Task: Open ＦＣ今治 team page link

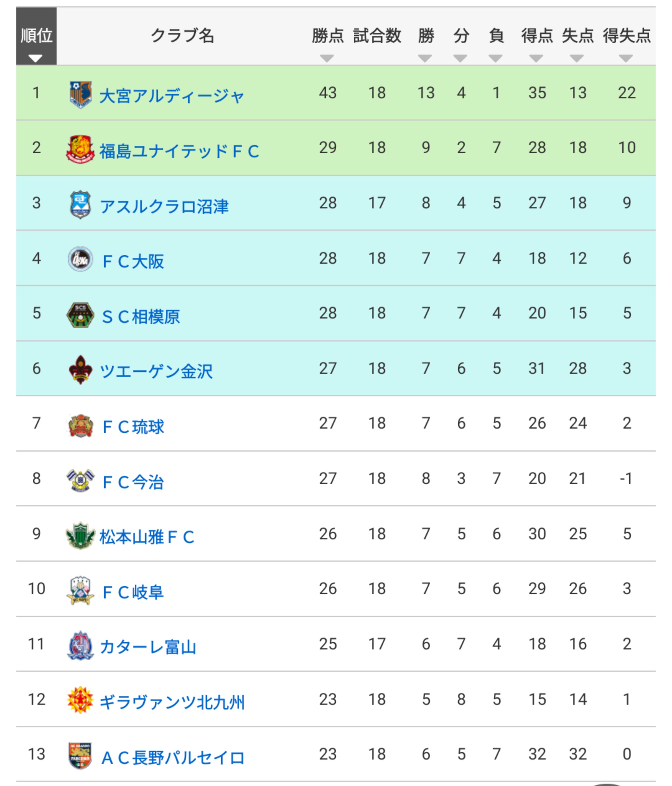Action: tap(133, 482)
